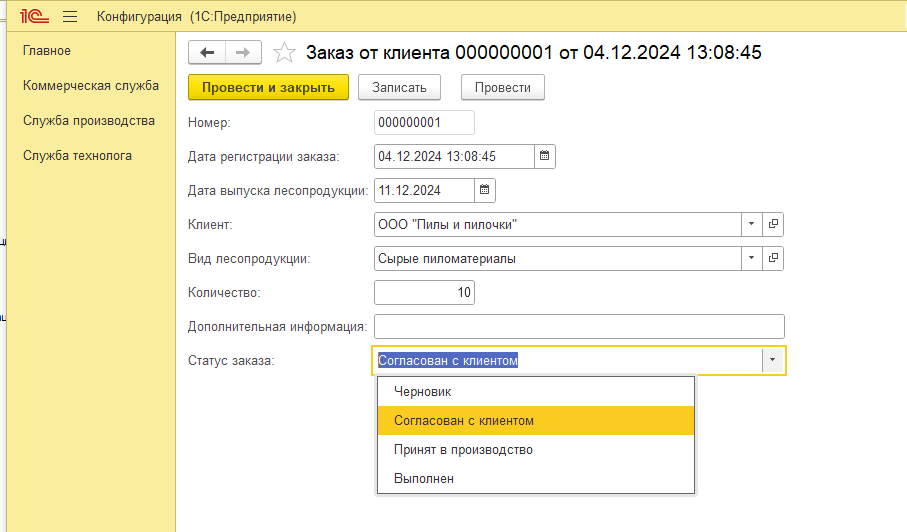
Task: Open the Коммерческая служба section
Action: point(91,86)
